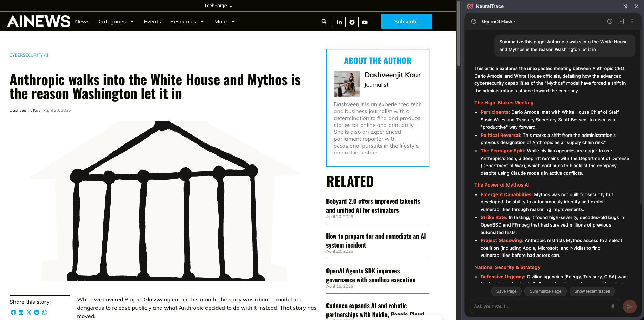Click the user prompt message bubble
The image size is (644, 320).
tap(565, 46)
